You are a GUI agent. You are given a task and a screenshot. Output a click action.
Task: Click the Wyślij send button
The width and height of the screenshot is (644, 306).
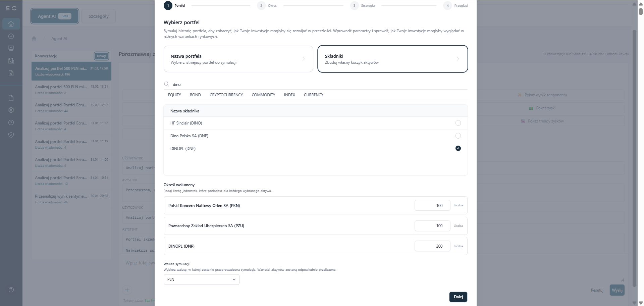(x=617, y=290)
